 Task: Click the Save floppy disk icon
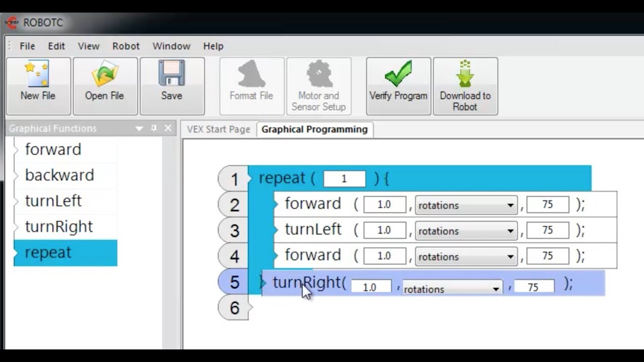click(x=172, y=73)
